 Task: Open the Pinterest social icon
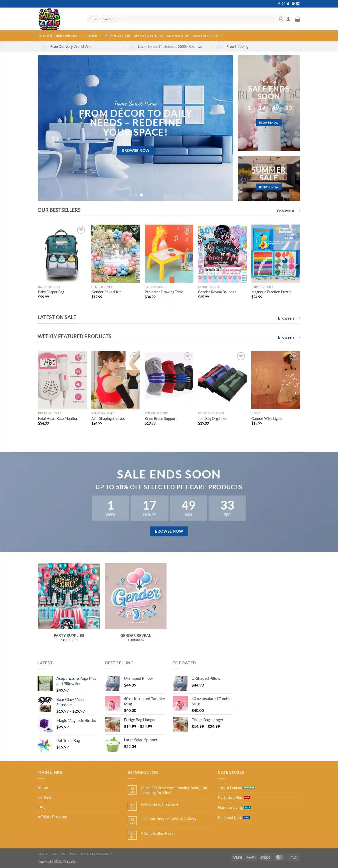click(x=293, y=3)
